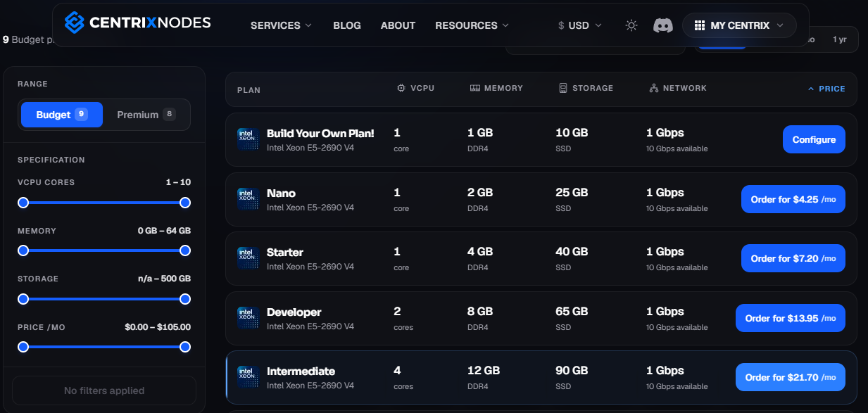Expand the Resources menu

click(472, 25)
